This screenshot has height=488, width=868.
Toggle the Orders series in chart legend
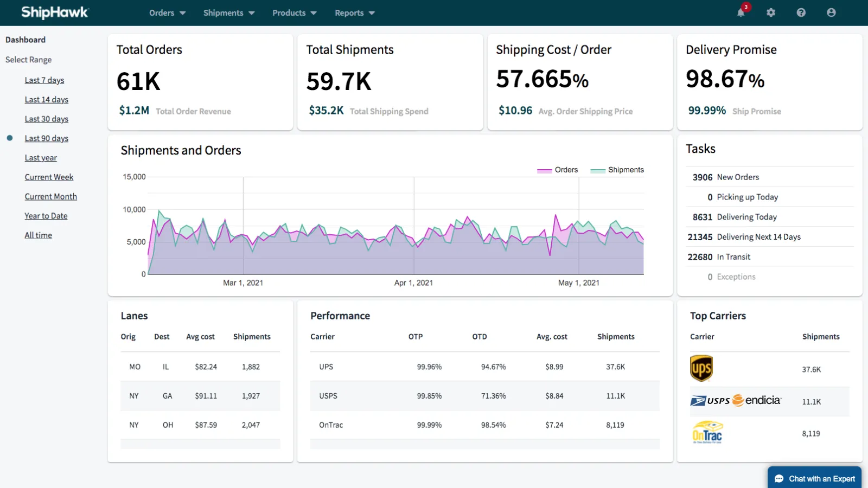[558, 170]
